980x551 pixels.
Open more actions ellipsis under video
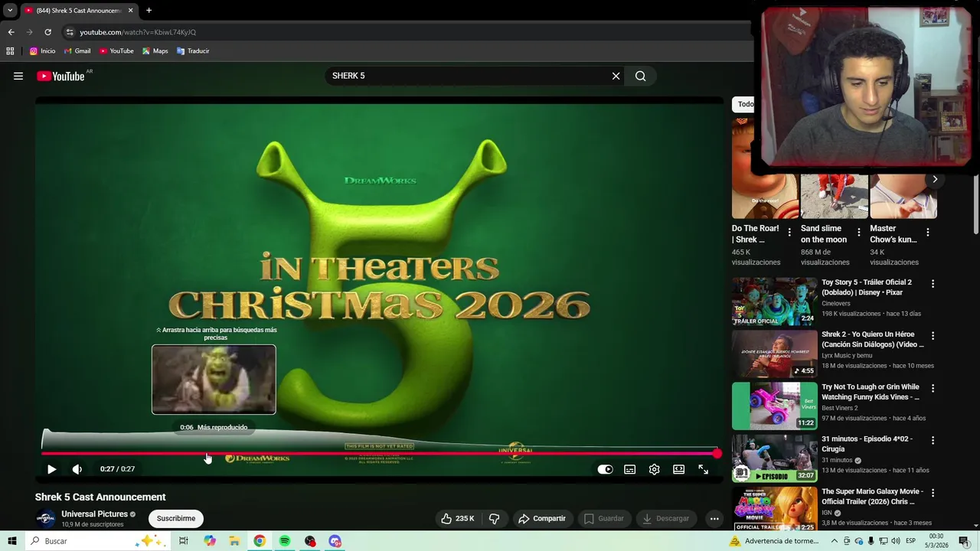tap(714, 518)
